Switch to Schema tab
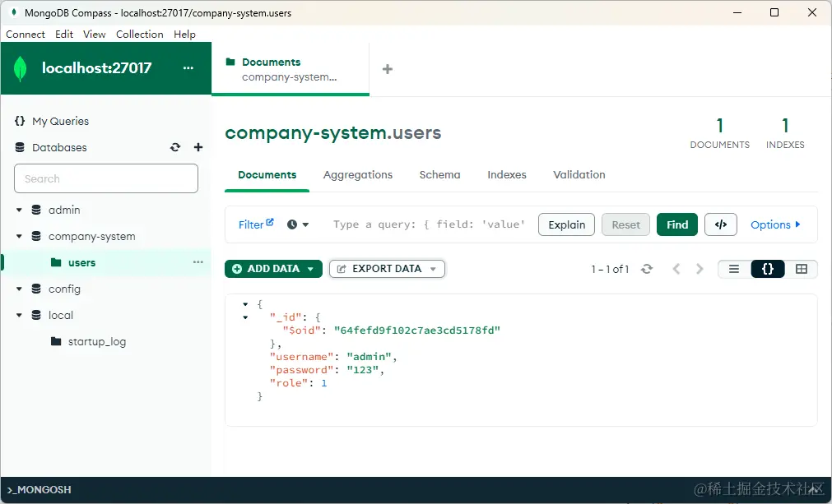The width and height of the screenshot is (832, 504). [x=440, y=175]
